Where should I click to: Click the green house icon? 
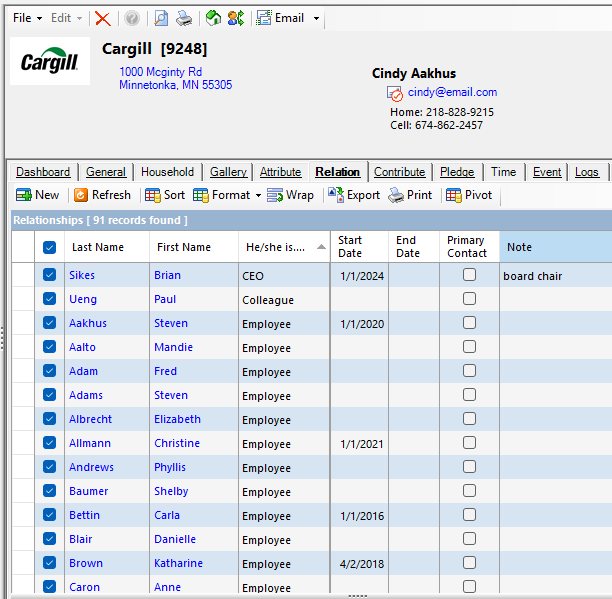[x=213, y=18]
